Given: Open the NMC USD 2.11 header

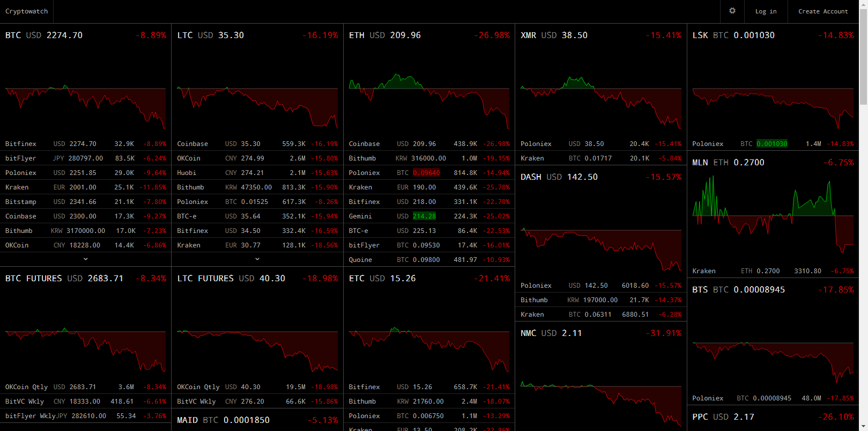Looking at the screenshot, I should [601, 333].
